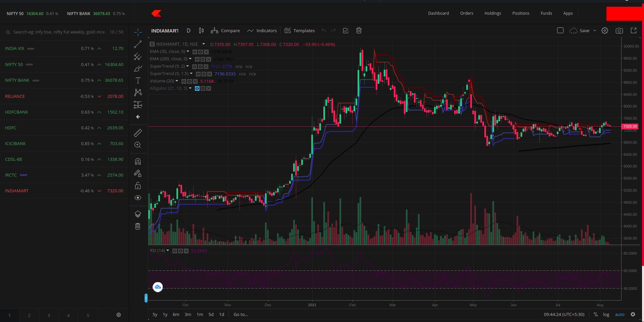Open the Funds page
This screenshot has height=322, width=644.
click(546, 13)
